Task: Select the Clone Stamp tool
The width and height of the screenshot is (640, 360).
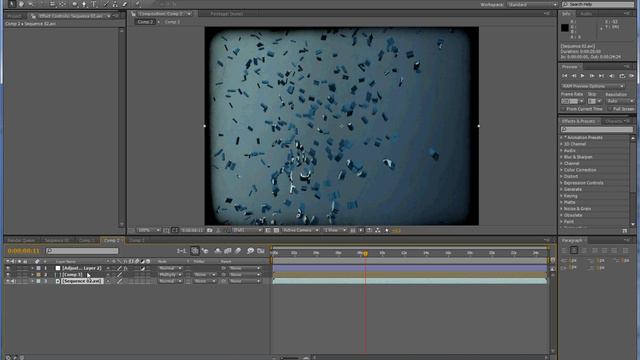Action: [x=116, y=4]
